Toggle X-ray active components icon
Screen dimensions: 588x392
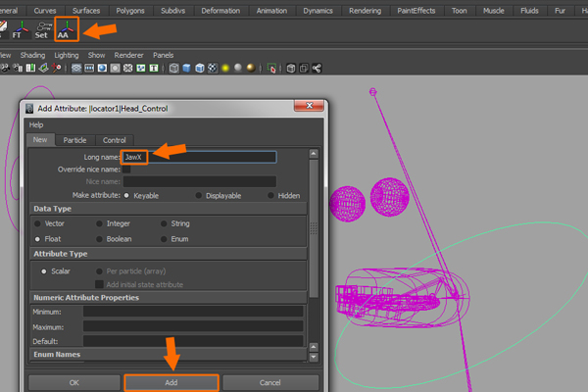click(304, 68)
